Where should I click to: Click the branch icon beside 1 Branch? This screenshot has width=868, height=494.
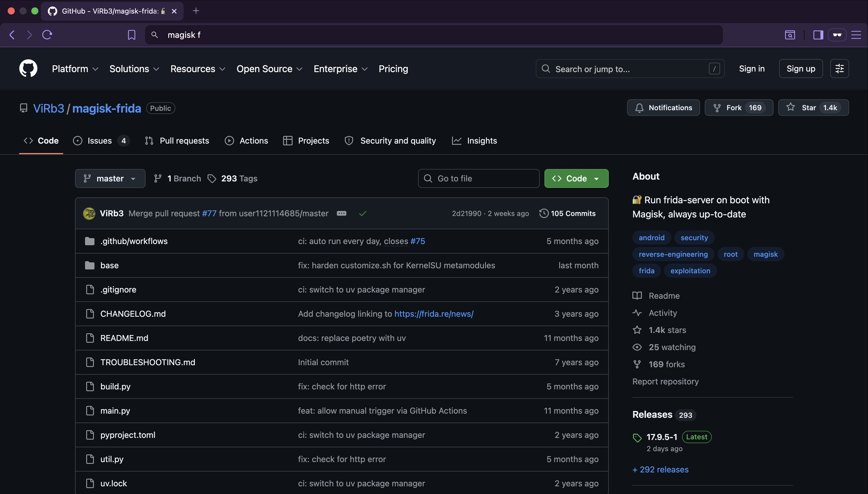pos(158,178)
